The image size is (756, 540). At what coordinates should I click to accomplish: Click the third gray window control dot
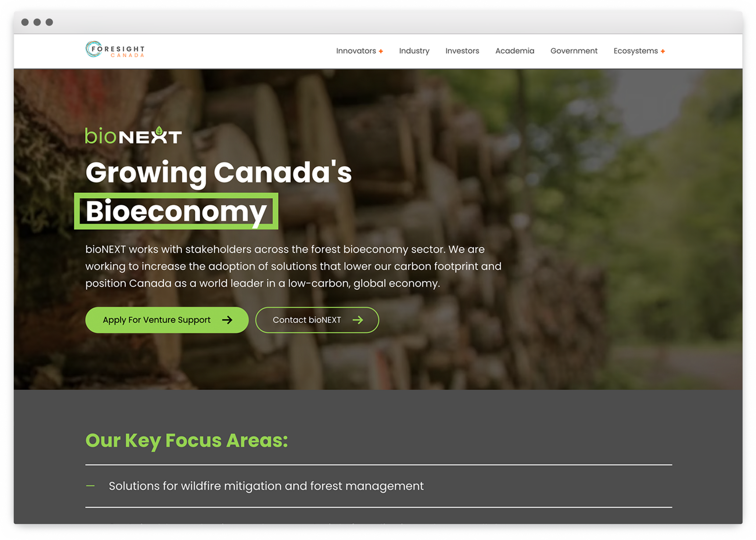tap(49, 22)
